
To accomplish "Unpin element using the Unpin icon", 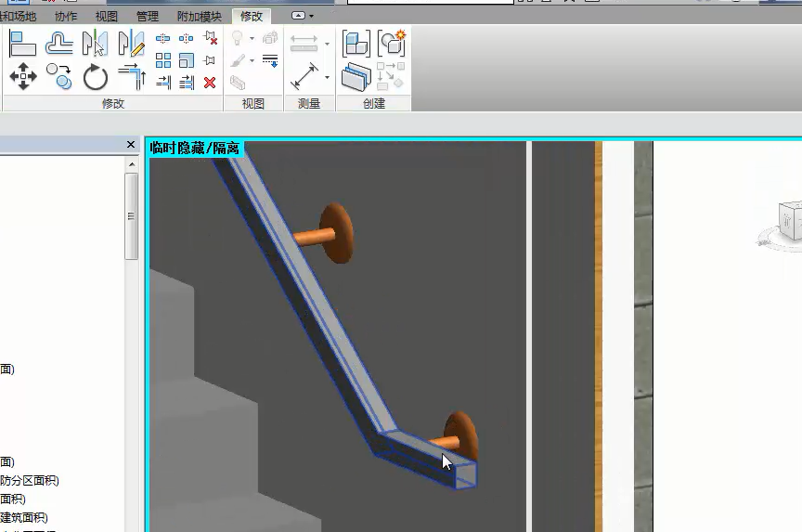I will (210, 38).
